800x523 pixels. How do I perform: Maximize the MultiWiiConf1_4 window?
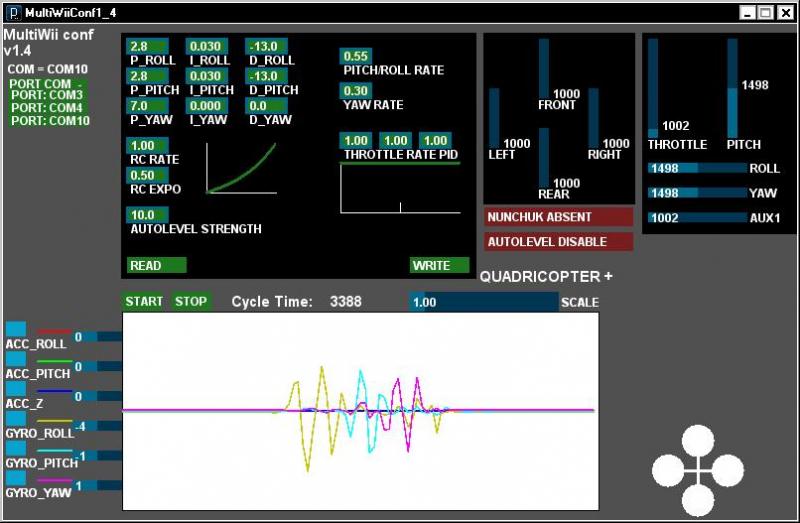pyautogui.click(x=766, y=13)
